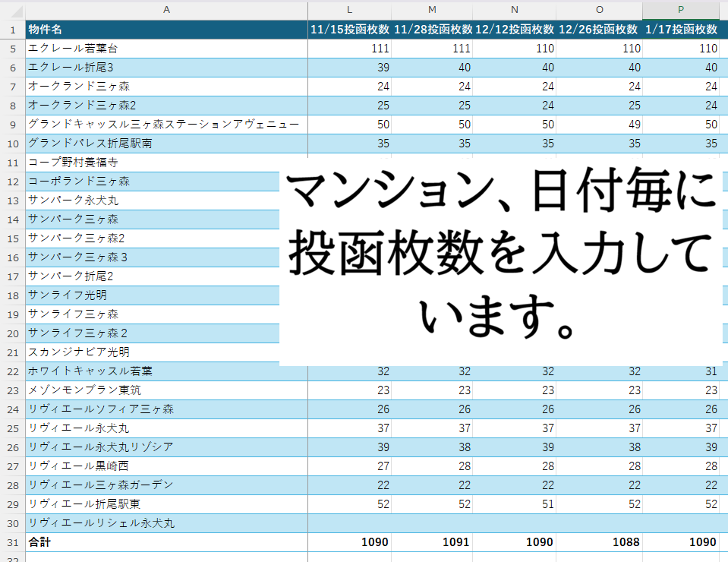728x562 pixels.
Task: Select column N header
Action: point(515,10)
